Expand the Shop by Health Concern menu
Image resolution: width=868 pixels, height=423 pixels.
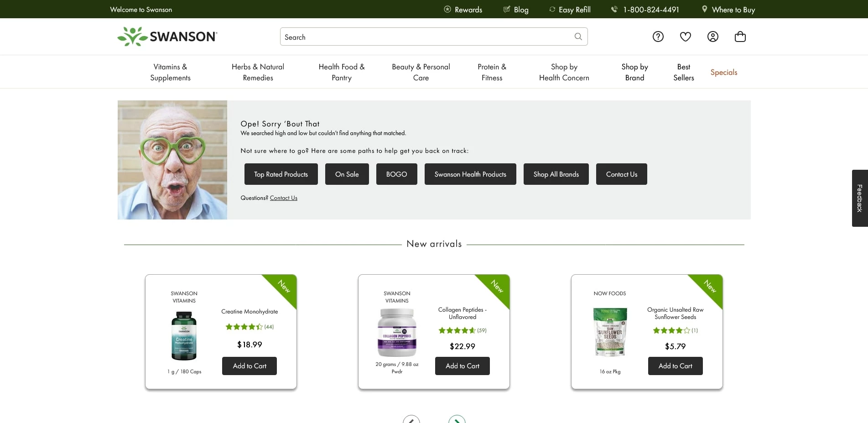coord(564,72)
